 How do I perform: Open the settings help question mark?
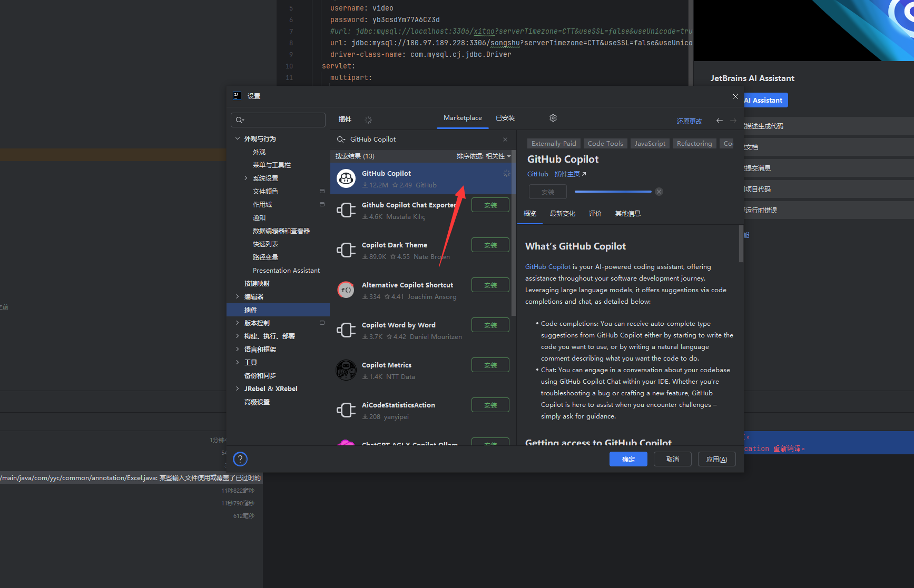pos(240,459)
